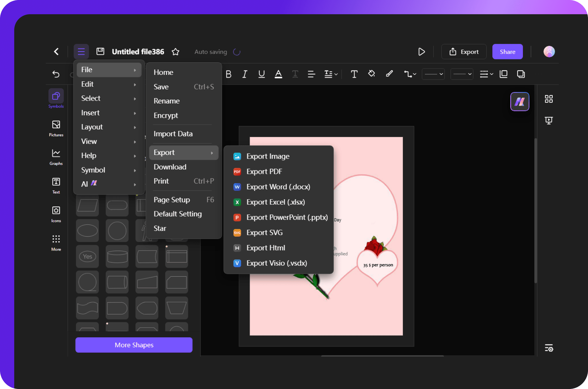
Task: Choose Home in File submenu
Action: pos(184,72)
